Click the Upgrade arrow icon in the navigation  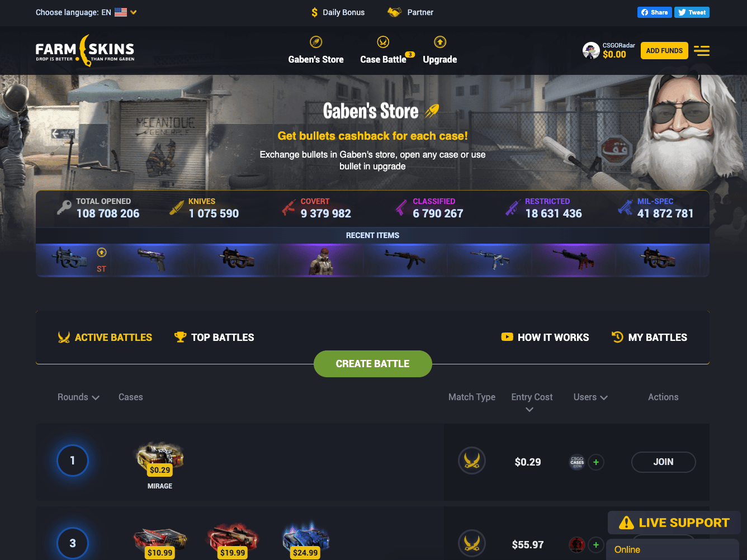tap(440, 42)
